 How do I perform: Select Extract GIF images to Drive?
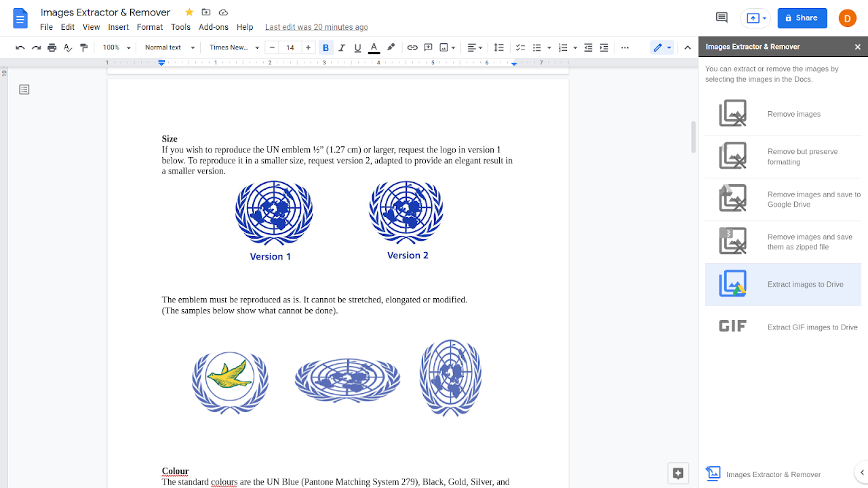click(783, 327)
